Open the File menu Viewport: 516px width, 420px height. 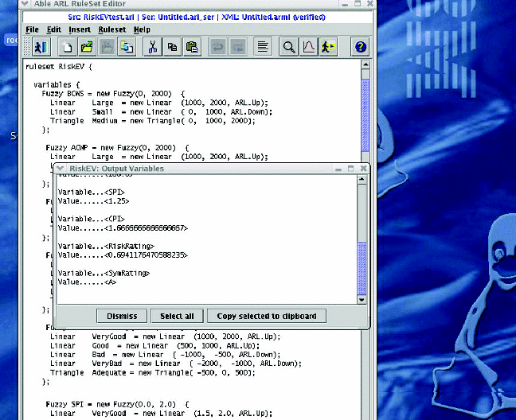tap(32, 29)
